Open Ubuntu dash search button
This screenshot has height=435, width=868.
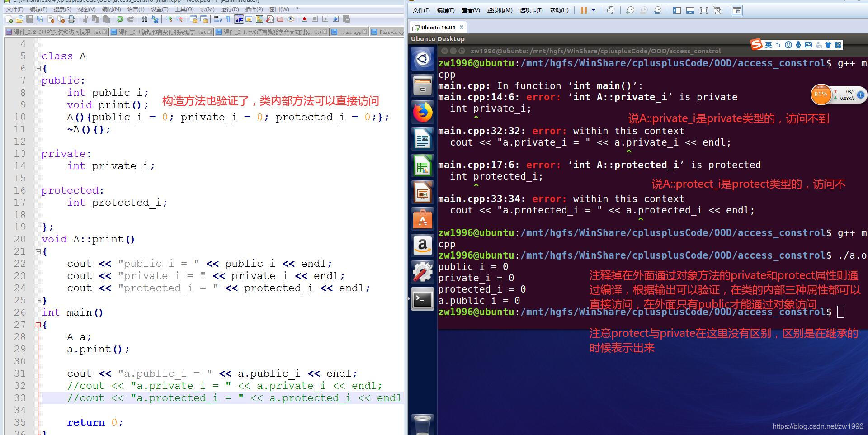tap(423, 59)
